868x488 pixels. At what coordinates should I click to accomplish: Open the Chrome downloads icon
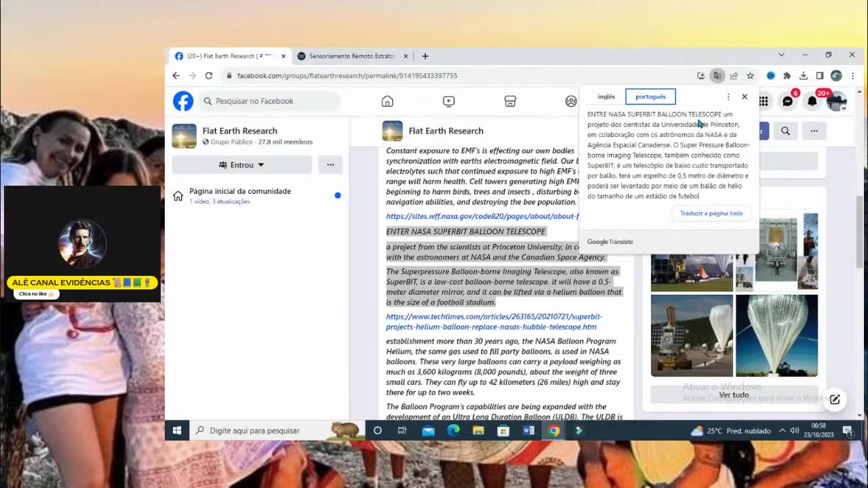pyautogui.click(x=804, y=75)
